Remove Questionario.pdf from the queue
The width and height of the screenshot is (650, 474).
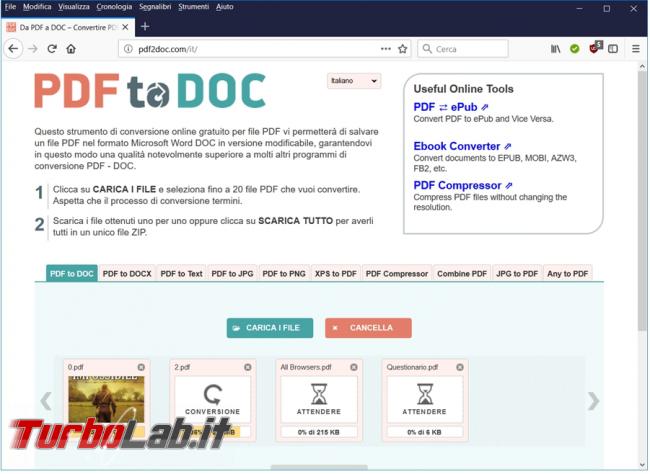(460, 367)
